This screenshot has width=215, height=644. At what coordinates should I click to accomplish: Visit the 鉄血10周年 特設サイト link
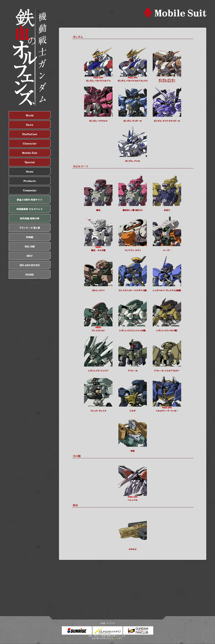point(29,200)
